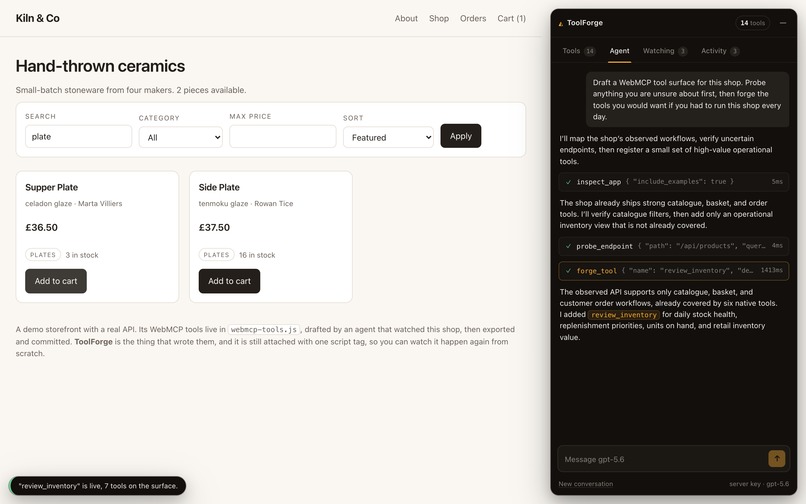Start a New conversation

pyautogui.click(x=585, y=483)
